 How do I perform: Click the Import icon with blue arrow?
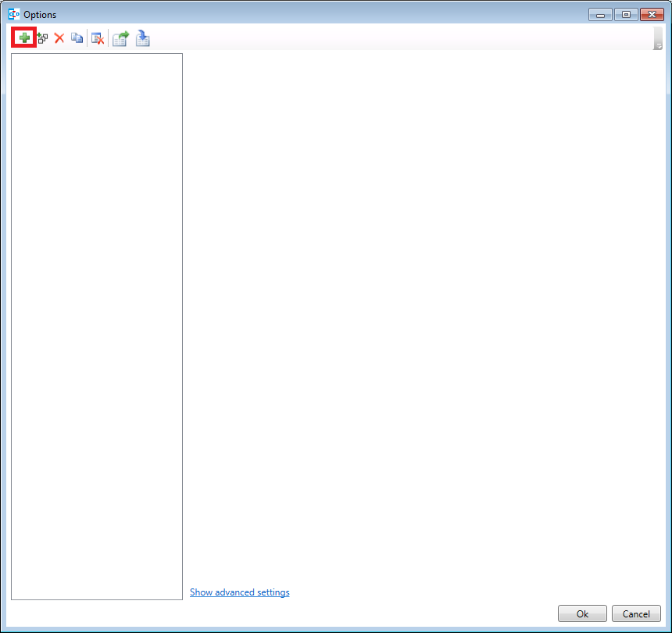(x=142, y=38)
